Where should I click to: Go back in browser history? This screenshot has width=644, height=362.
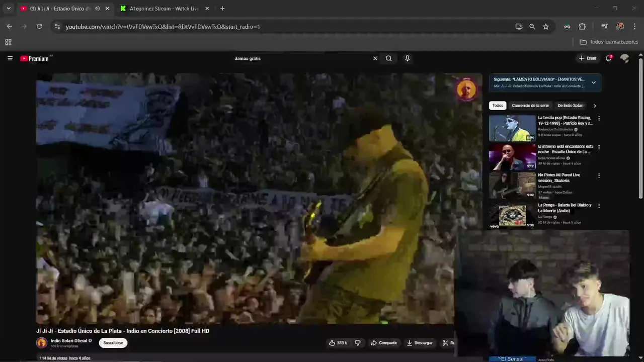click(x=9, y=27)
